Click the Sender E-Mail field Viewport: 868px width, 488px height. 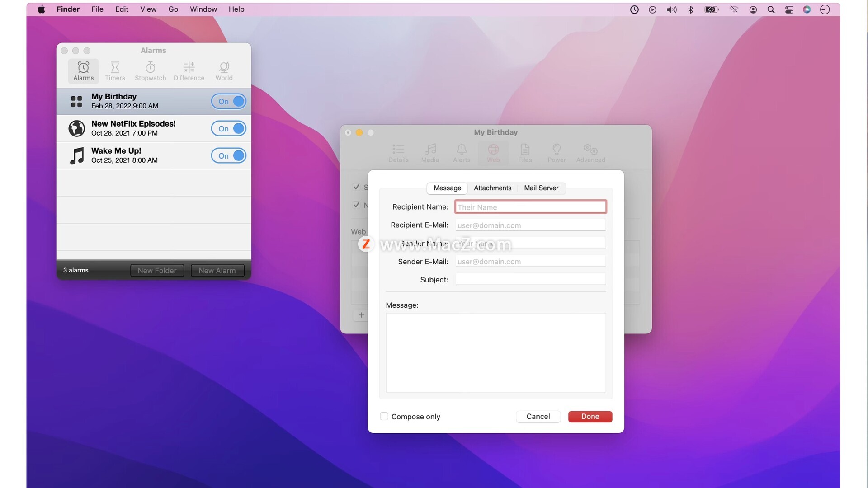530,261
